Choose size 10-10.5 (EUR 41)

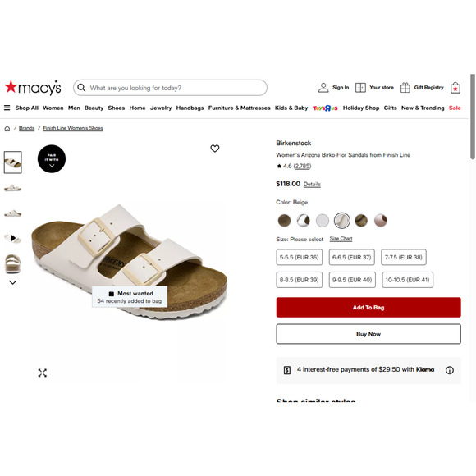(x=407, y=280)
